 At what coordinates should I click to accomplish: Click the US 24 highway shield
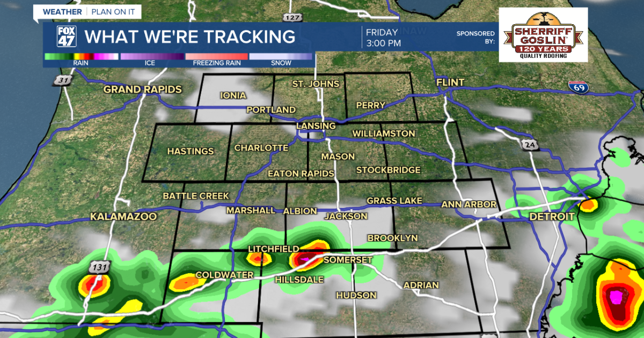click(x=531, y=144)
